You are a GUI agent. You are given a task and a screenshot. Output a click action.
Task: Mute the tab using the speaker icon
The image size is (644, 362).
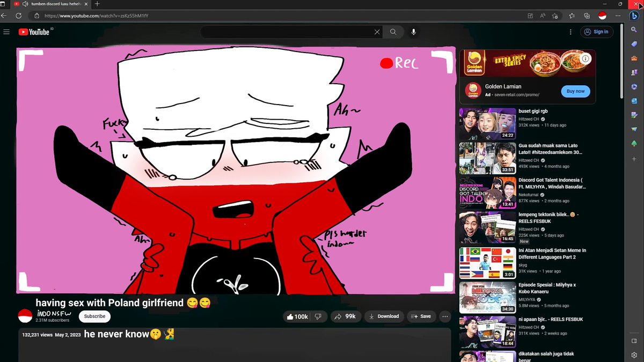point(25,4)
